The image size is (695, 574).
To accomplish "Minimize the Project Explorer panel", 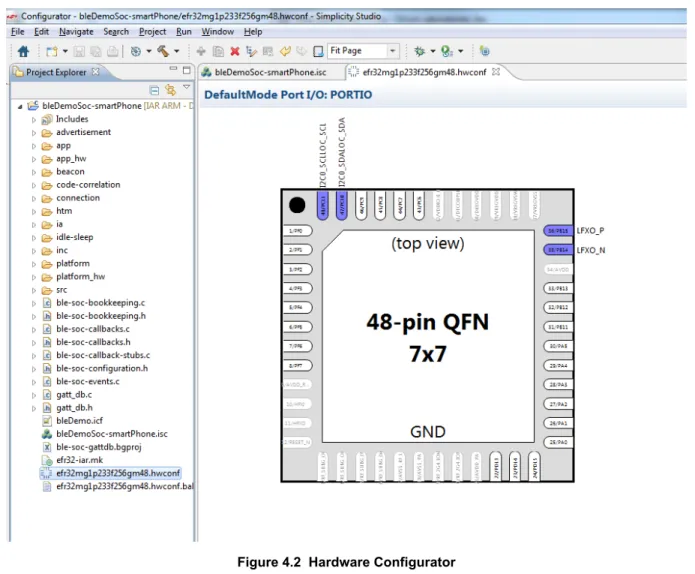I will pyautogui.click(x=173, y=69).
